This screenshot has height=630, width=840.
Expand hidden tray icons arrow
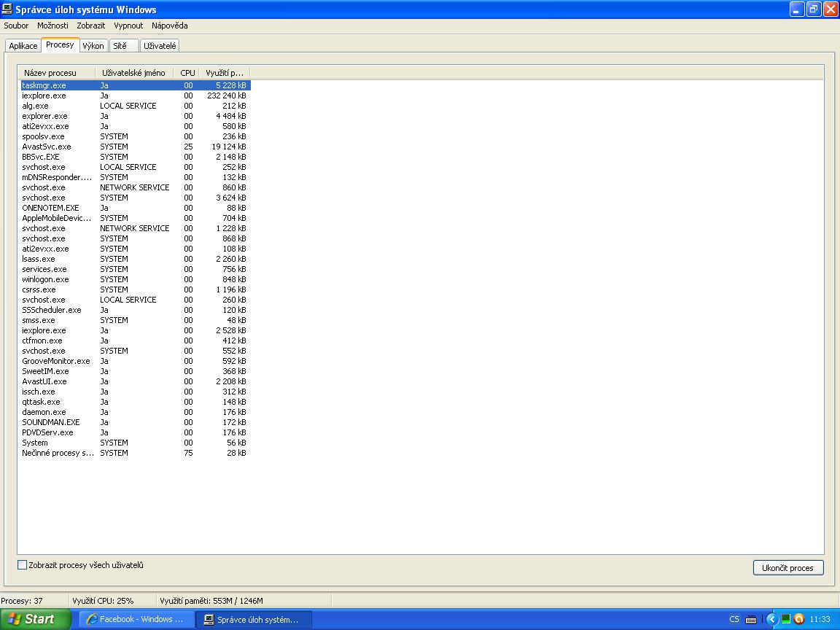[771, 619]
